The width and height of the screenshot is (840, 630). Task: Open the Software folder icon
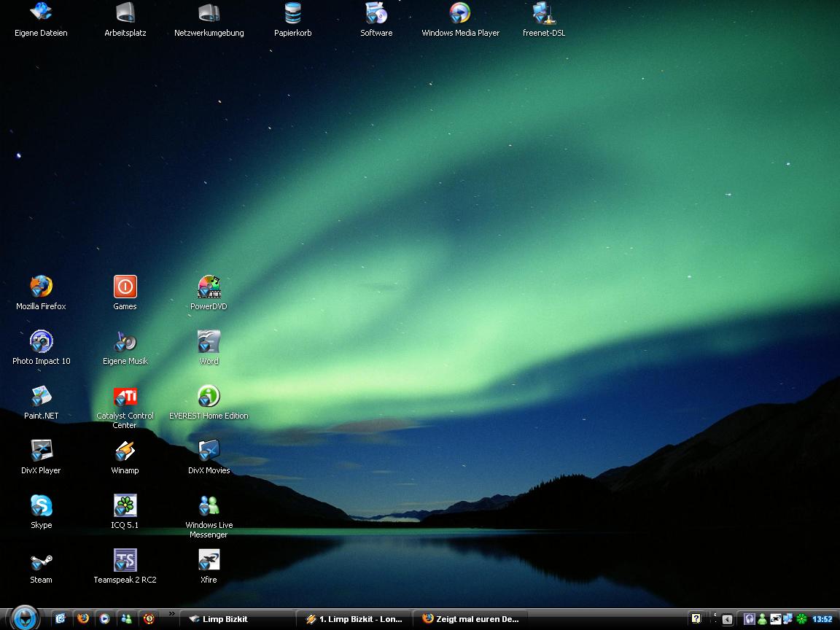pyautogui.click(x=376, y=20)
